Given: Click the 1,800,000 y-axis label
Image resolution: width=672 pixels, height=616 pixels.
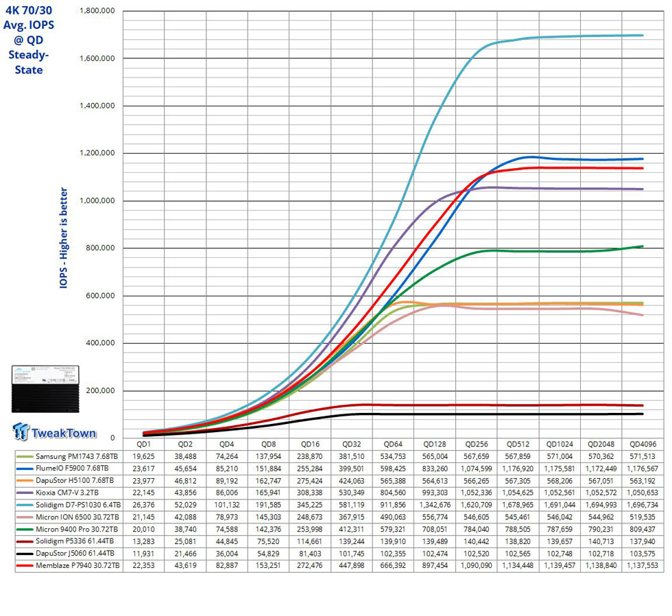Looking at the screenshot, I should (x=97, y=11).
